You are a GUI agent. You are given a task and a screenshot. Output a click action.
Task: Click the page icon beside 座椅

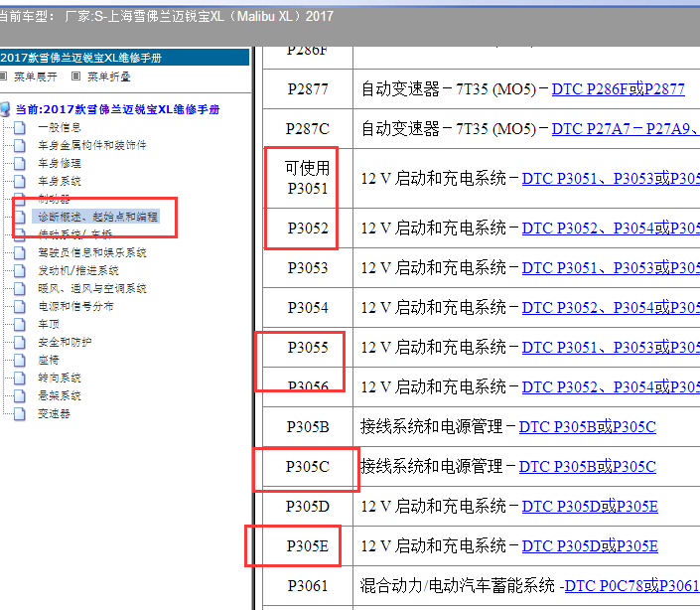(19, 360)
